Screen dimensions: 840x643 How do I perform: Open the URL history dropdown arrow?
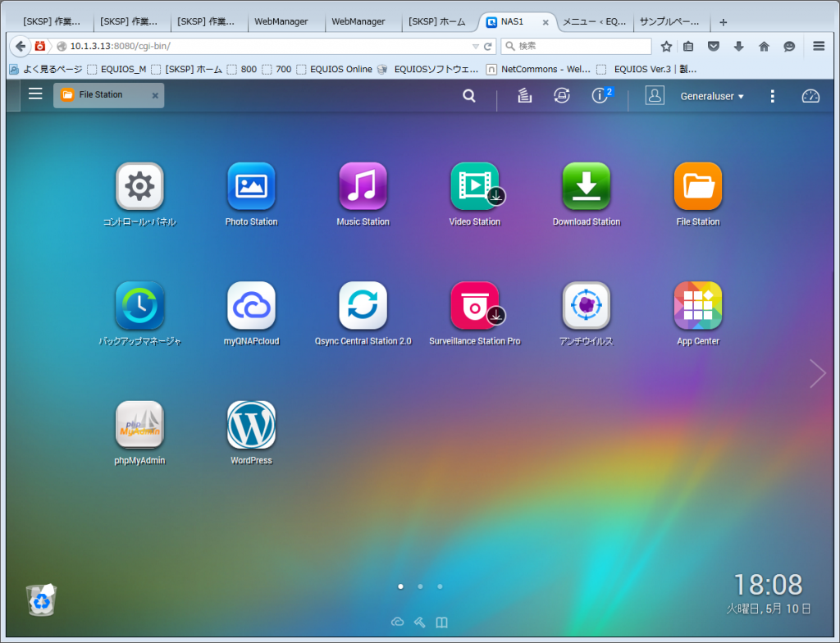pos(475,47)
